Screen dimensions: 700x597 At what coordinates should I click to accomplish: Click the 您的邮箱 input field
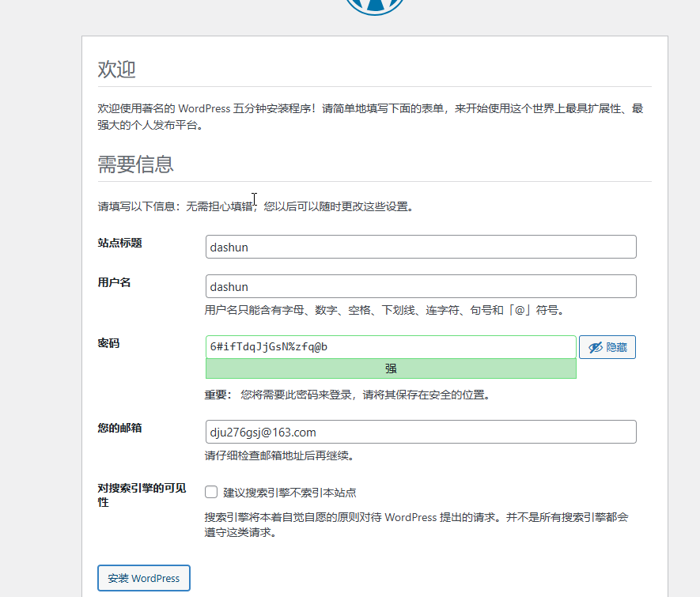point(421,432)
